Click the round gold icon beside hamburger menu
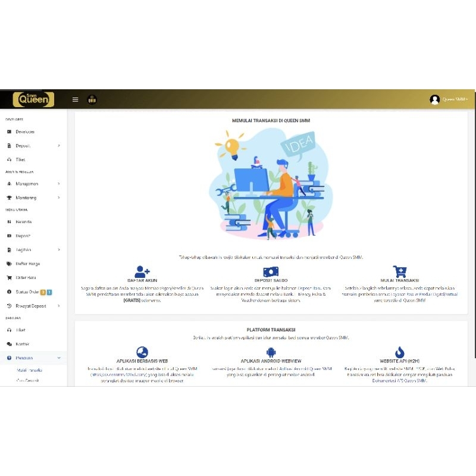 coord(92,99)
